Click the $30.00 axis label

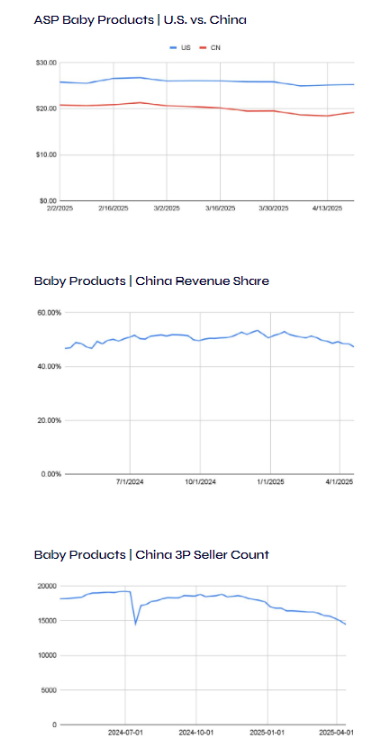pos(47,63)
